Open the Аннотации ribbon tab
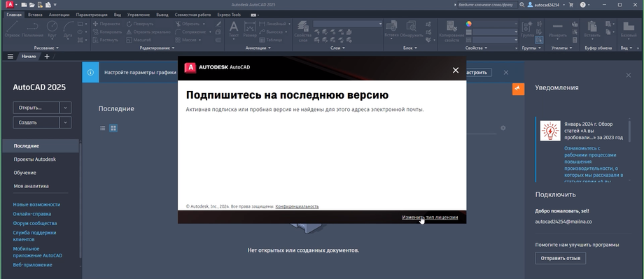 (x=59, y=15)
